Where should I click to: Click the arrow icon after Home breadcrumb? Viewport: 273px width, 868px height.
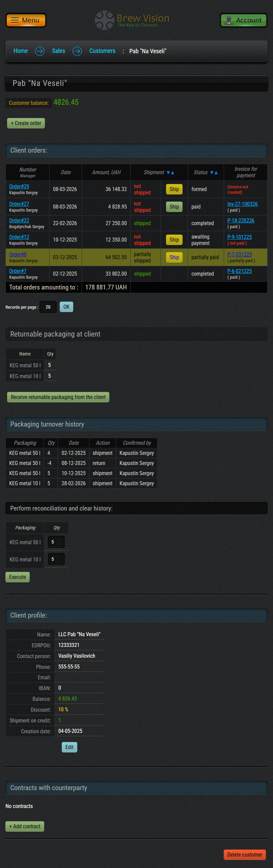[40, 51]
